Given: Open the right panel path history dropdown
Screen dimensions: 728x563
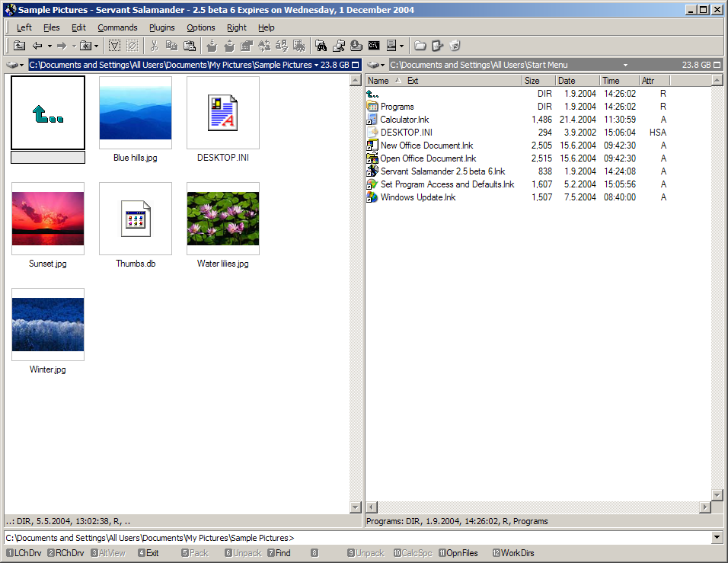Looking at the screenshot, I should 626,65.
